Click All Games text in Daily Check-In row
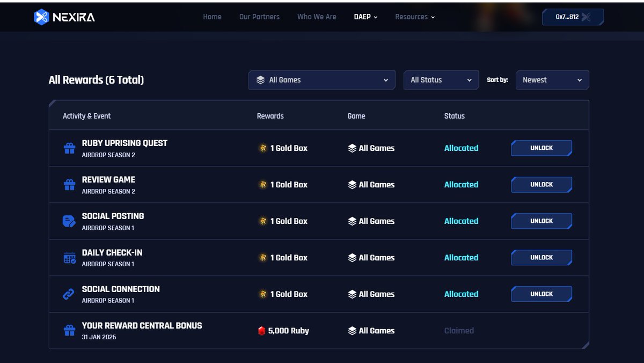Screen dimensions: 644x363 377,258
